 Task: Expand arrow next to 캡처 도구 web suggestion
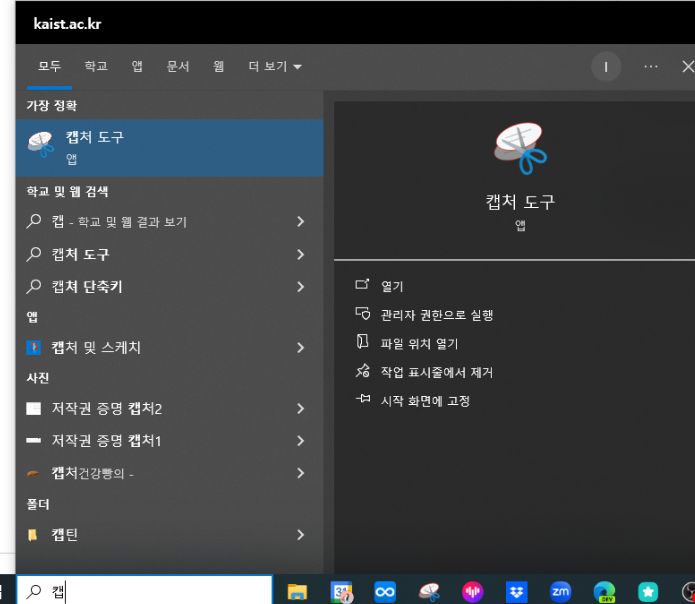pos(301,254)
